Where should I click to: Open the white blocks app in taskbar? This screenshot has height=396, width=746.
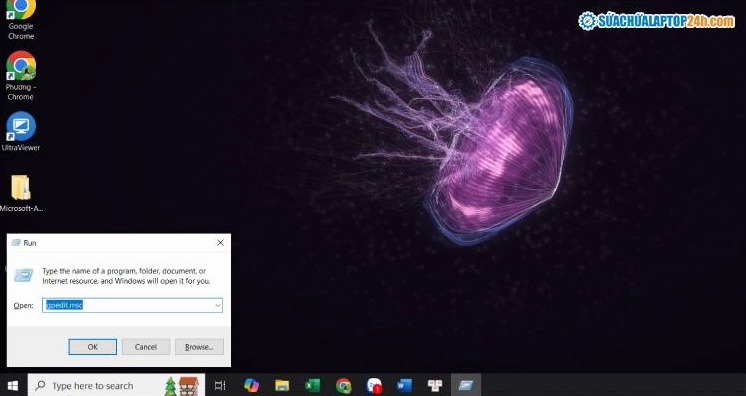435,385
